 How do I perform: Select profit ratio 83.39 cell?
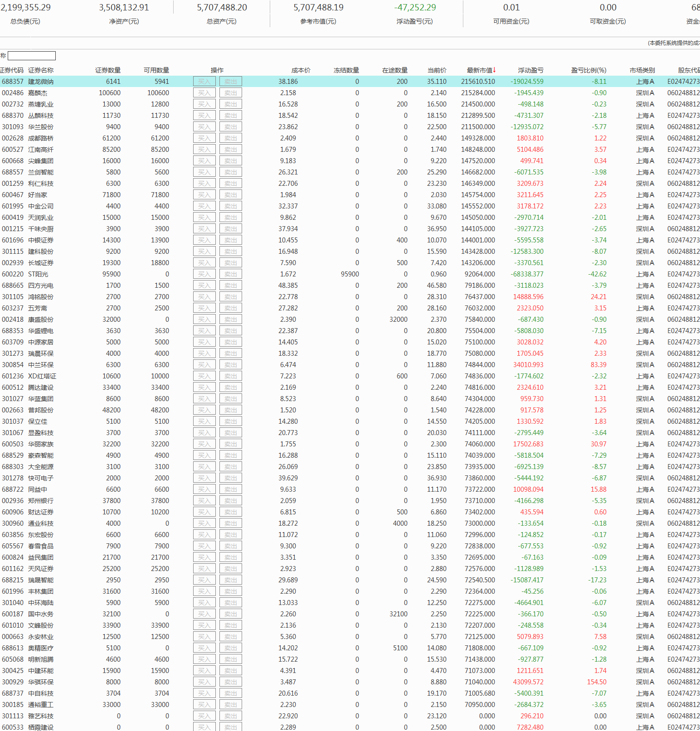click(x=598, y=365)
